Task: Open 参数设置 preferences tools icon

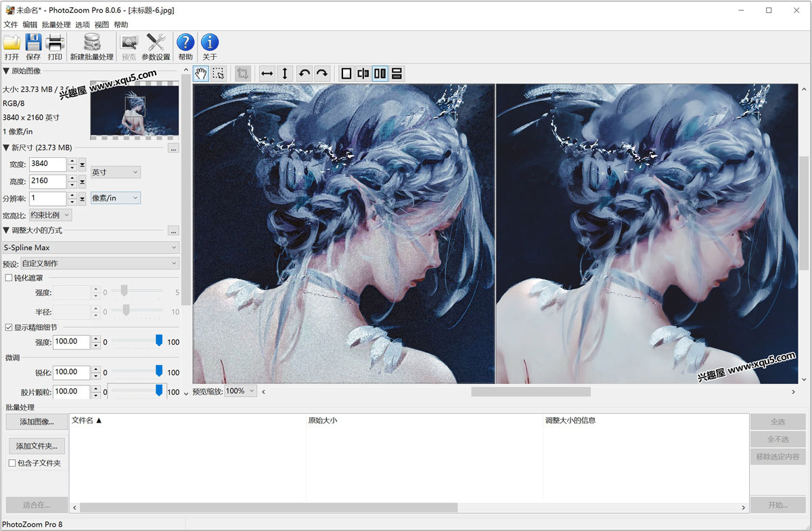Action: 156,43
